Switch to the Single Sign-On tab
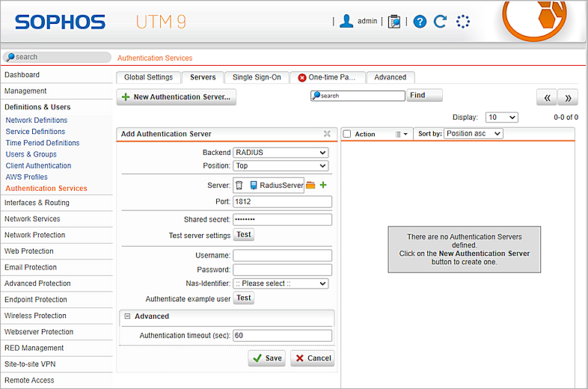Image resolution: width=588 pixels, height=389 pixels. (x=257, y=77)
